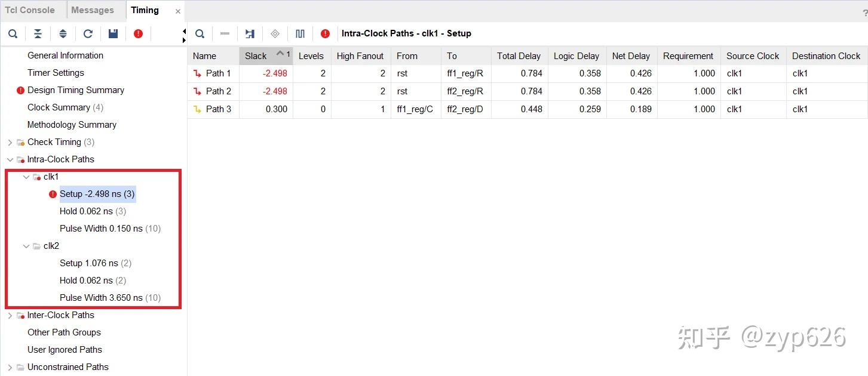The width and height of the screenshot is (868, 376).
Task: Select clk2 Pulse Width 3.650 ns entry
Action: pyautogui.click(x=110, y=298)
